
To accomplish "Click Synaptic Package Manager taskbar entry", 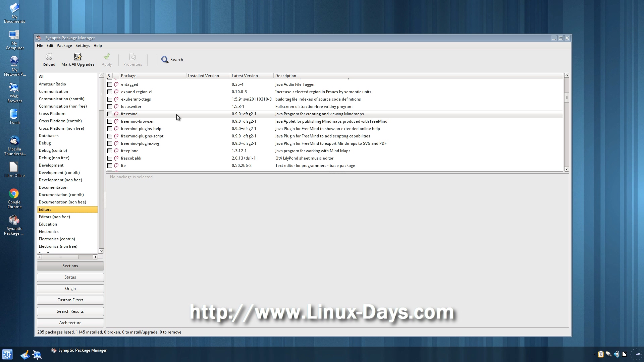I will pyautogui.click(x=79, y=350).
